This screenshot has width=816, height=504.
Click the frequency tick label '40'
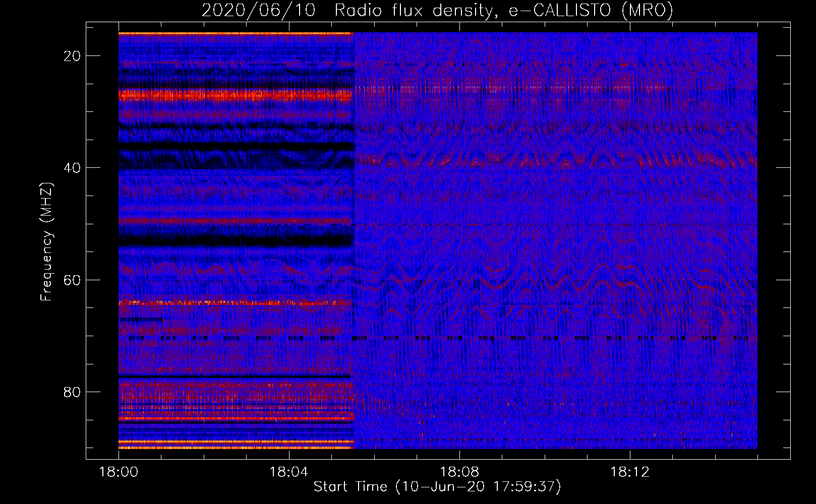coord(72,168)
